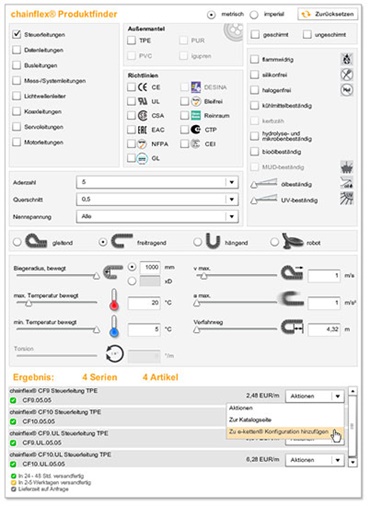Click the gliding e-chain icon for gleitend
Image resolution: width=370 pixels, height=506 pixels.
36,241
